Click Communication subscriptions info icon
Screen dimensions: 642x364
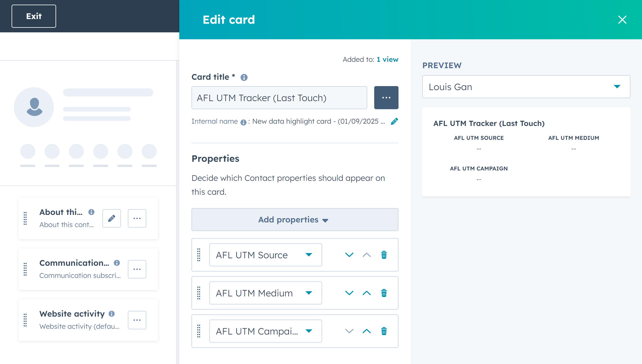coord(117,263)
